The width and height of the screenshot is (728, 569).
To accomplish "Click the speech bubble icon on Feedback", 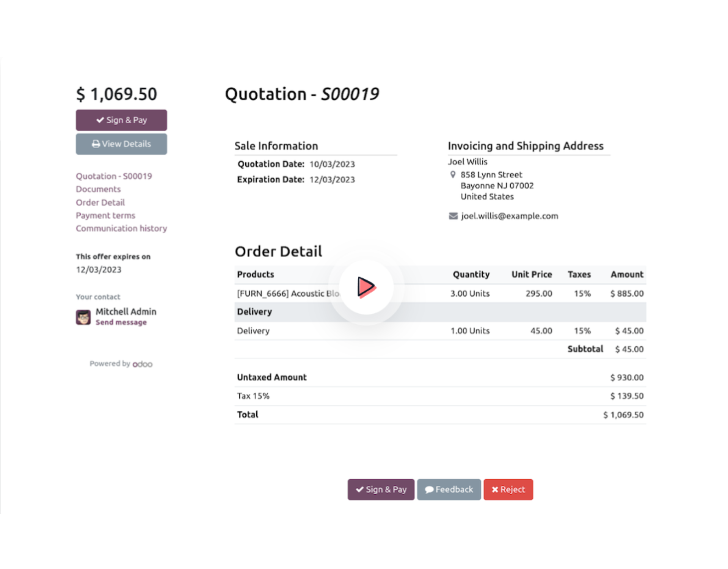I will tap(429, 490).
